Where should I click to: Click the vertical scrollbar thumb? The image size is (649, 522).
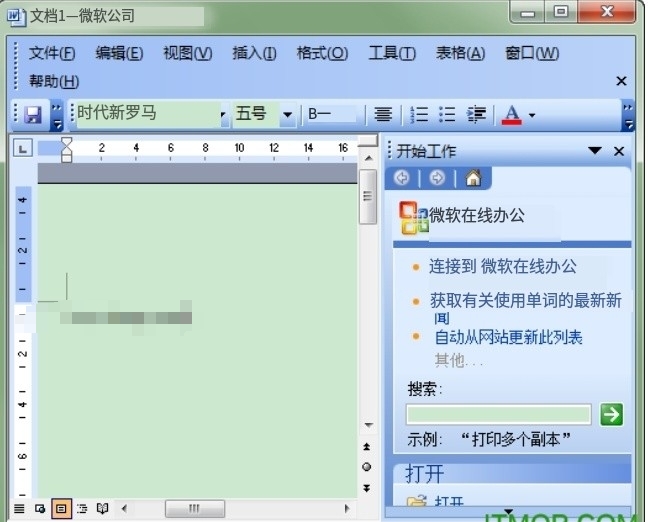point(367,197)
